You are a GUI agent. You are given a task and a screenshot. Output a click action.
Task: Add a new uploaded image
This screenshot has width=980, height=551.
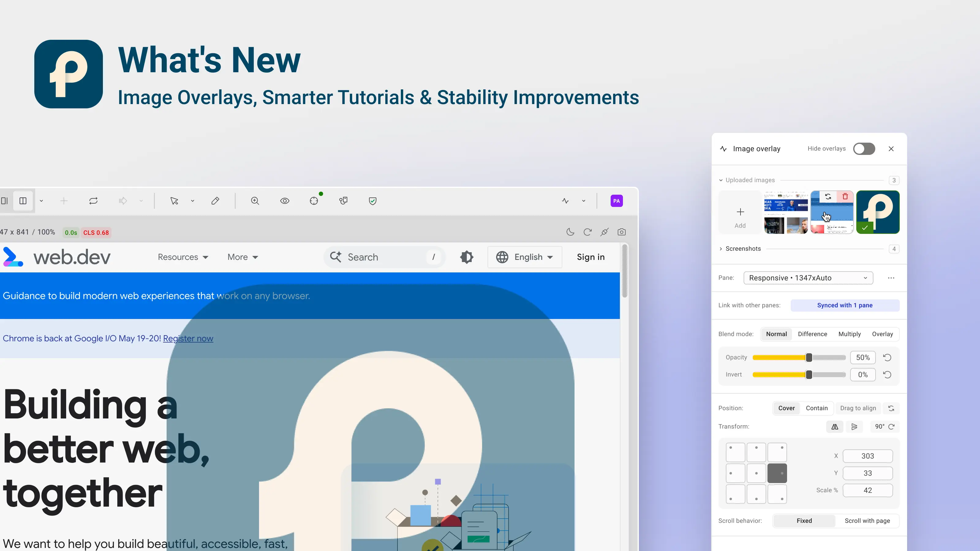pyautogui.click(x=740, y=212)
